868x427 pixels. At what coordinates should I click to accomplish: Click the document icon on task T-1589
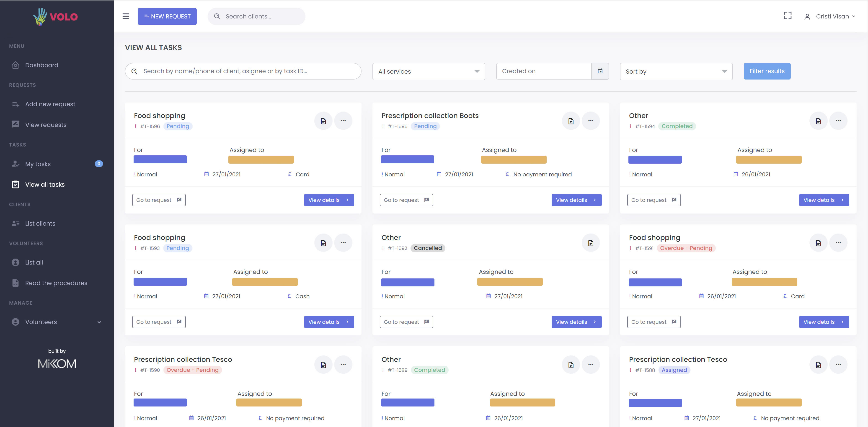tap(571, 365)
